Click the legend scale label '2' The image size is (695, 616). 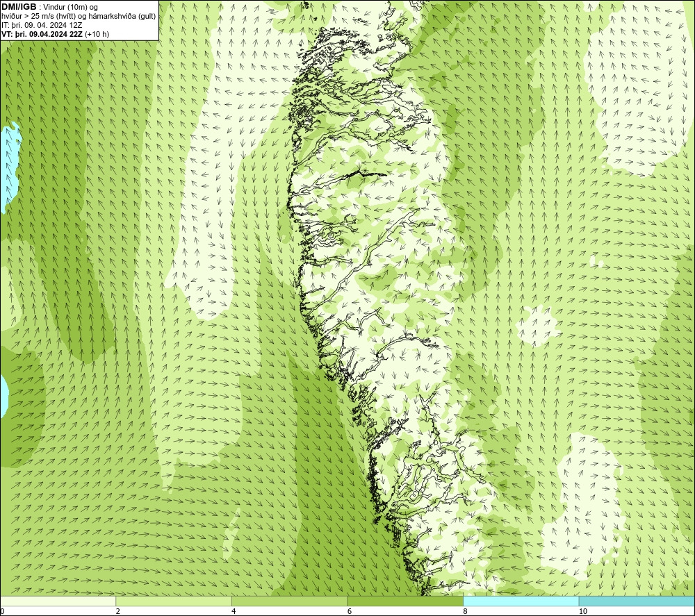point(118,611)
